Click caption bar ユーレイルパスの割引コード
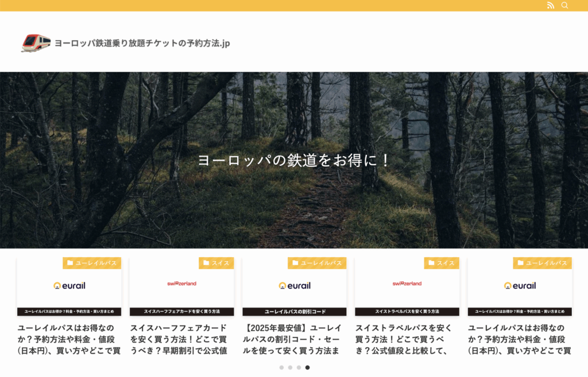The height and width of the screenshot is (377, 588). click(x=295, y=312)
